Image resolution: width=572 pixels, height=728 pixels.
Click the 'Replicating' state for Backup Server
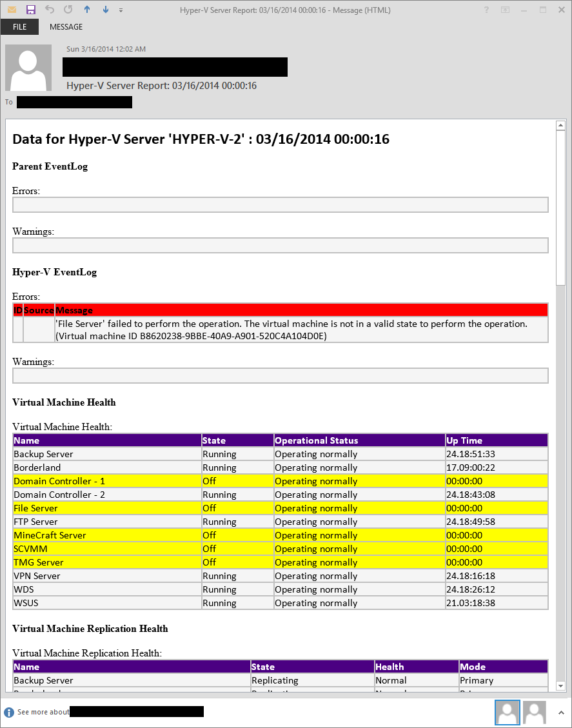pos(275,680)
